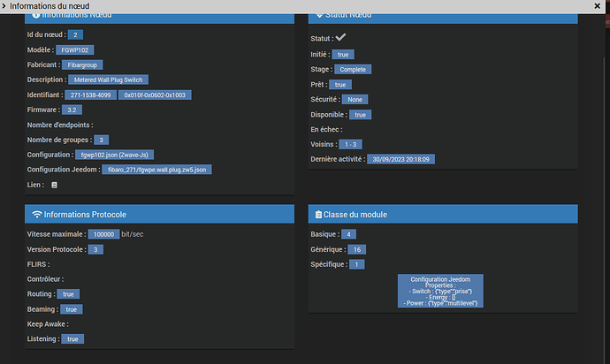Select the hex identifier 0x010f-0x0602-0x1003
610x364 pixels.
click(155, 95)
